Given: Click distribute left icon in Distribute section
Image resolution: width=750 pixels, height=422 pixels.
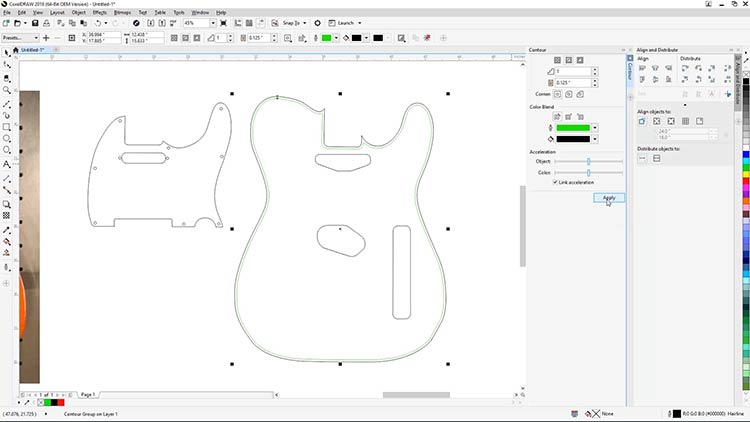Looking at the screenshot, I should coord(685,68).
